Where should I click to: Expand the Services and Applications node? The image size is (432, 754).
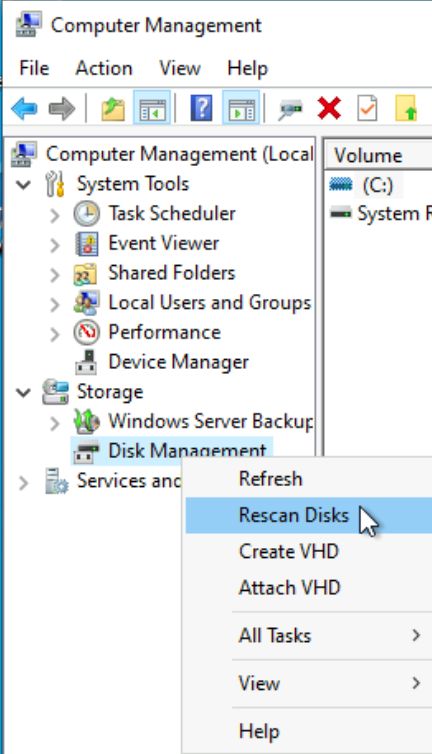[x=23, y=483]
